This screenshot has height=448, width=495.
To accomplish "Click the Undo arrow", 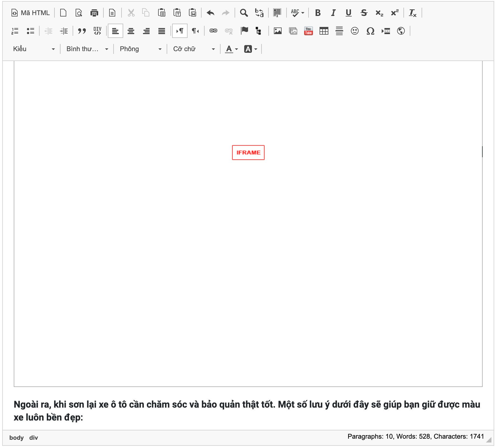I will click(210, 13).
